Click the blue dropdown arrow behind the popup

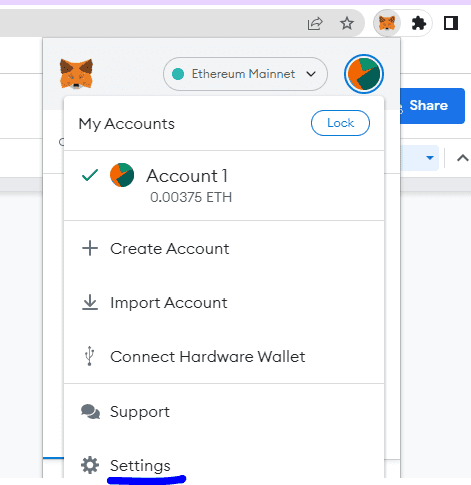coord(430,158)
